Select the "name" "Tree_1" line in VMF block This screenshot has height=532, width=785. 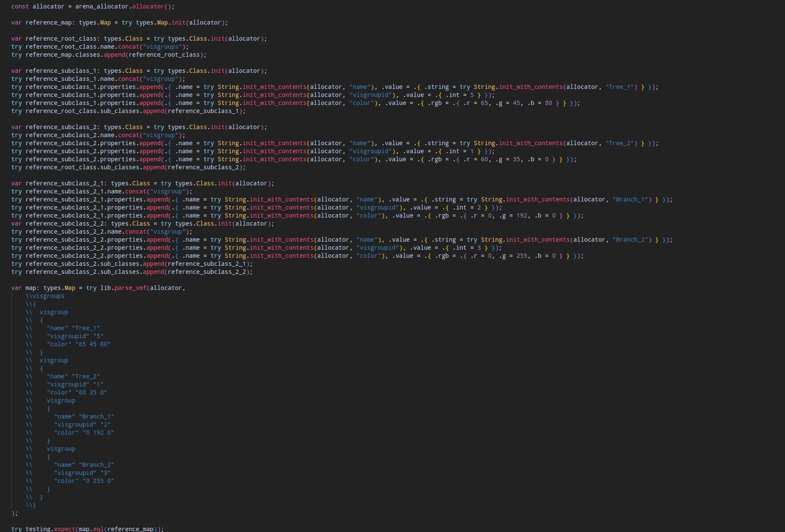pos(74,328)
